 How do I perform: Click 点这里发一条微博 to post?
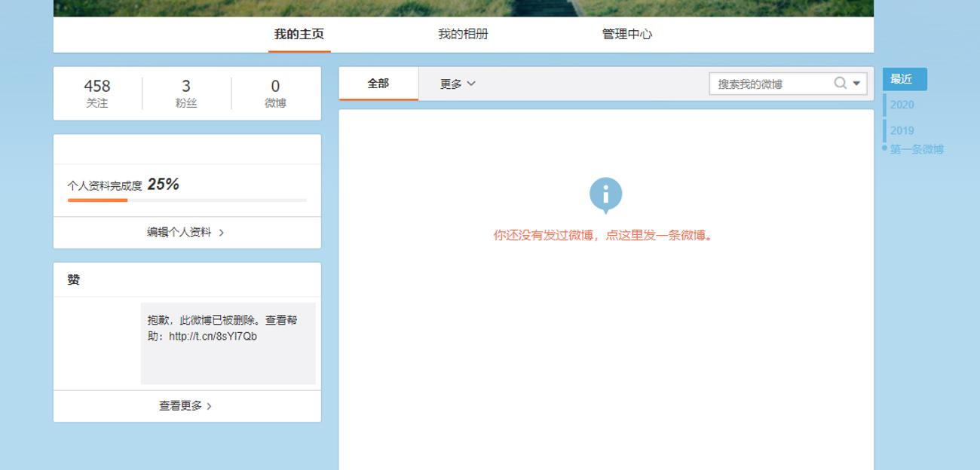click(654, 236)
